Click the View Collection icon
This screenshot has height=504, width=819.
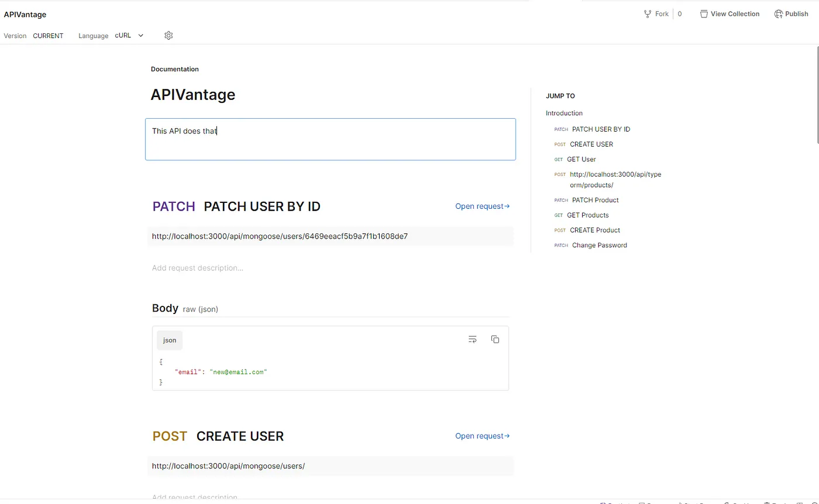[704, 14]
